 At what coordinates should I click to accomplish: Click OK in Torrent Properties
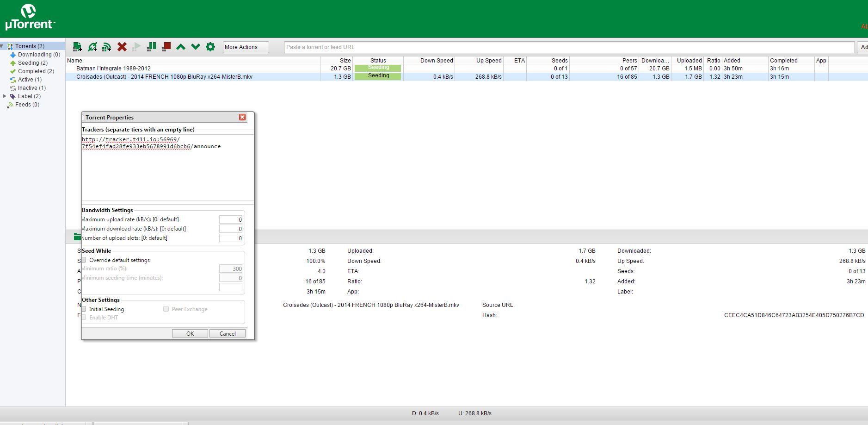click(190, 333)
